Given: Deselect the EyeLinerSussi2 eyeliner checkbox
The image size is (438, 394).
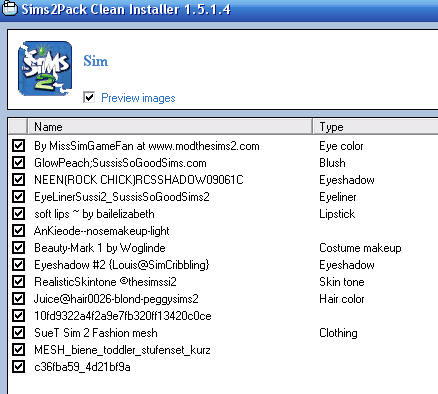Looking at the screenshot, I should point(18,197).
